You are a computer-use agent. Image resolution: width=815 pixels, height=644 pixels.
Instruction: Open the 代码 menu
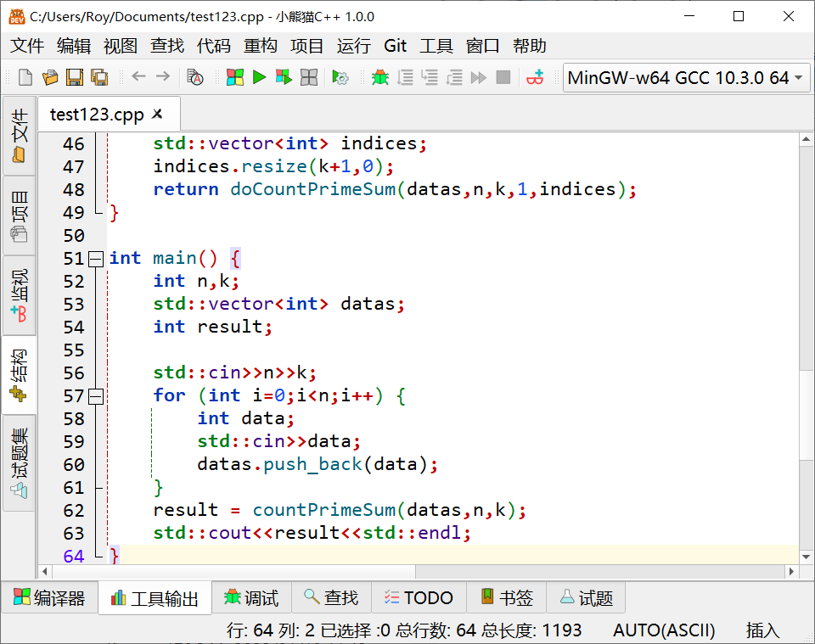[214, 46]
